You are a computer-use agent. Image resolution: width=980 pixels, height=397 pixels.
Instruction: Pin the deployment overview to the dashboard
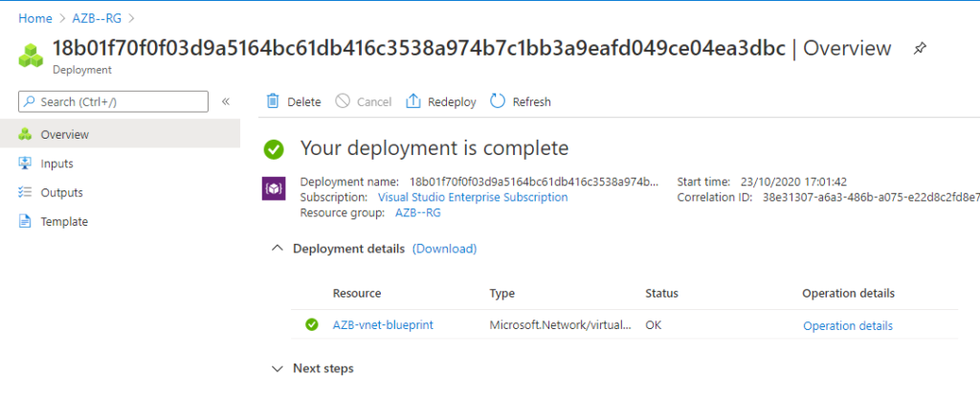tap(920, 48)
